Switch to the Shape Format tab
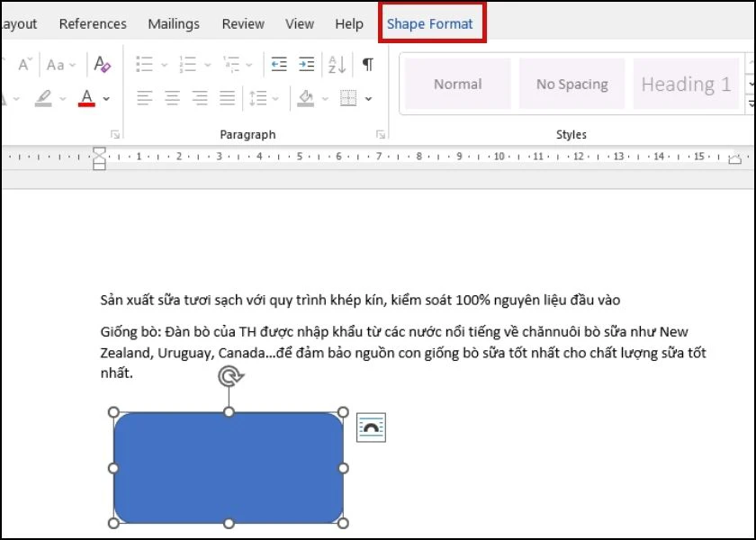Screen dimensions: 756x540 tap(430, 24)
